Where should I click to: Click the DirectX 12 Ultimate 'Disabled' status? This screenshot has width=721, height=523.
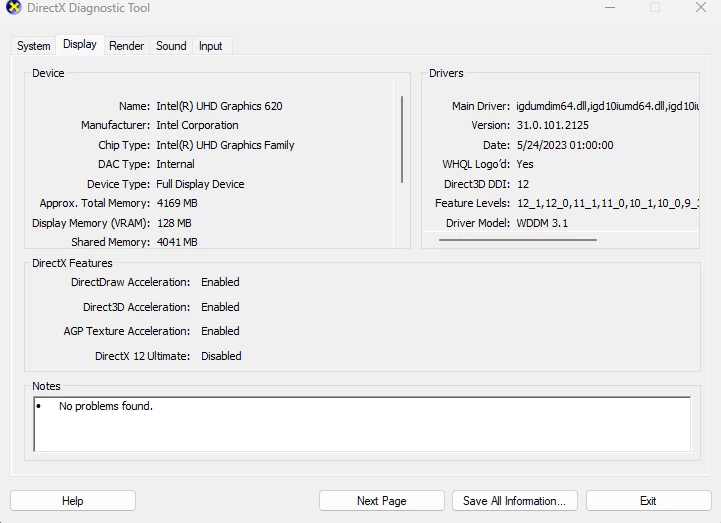point(221,356)
